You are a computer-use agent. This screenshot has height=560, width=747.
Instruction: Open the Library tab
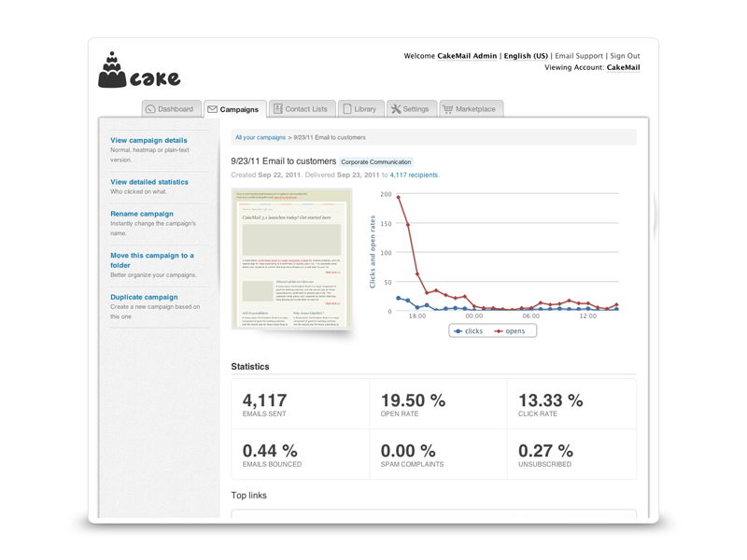tap(360, 109)
